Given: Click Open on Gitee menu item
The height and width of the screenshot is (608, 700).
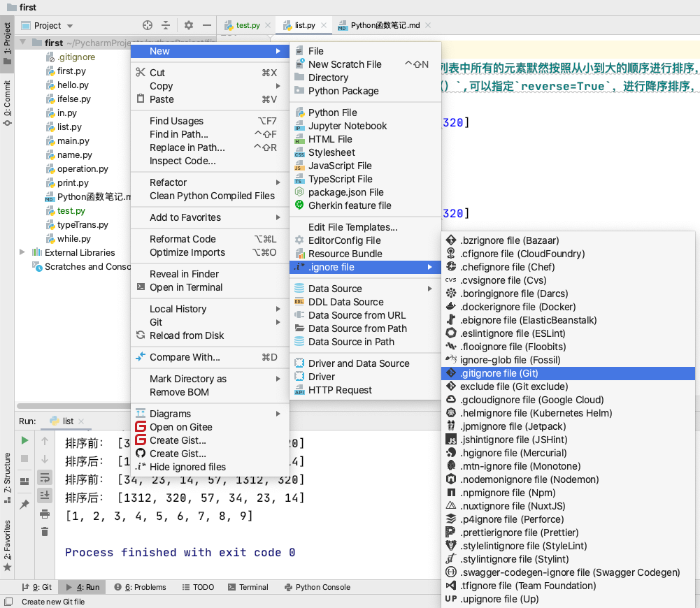Looking at the screenshot, I should [210, 427].
